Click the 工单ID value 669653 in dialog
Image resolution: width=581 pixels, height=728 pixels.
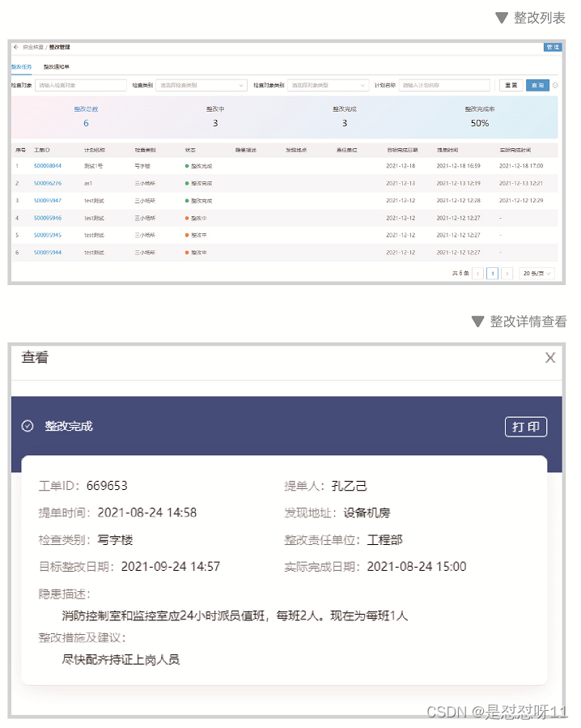coord(107,486)
